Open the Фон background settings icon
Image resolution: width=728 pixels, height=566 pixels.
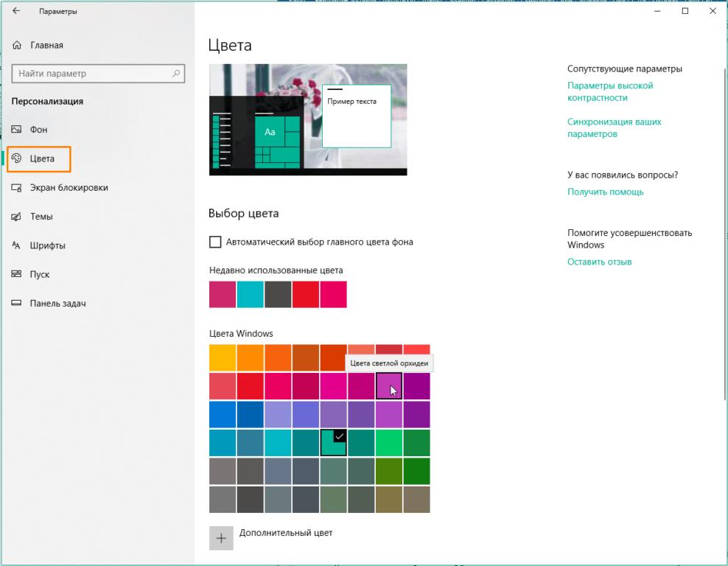[17, 130]
